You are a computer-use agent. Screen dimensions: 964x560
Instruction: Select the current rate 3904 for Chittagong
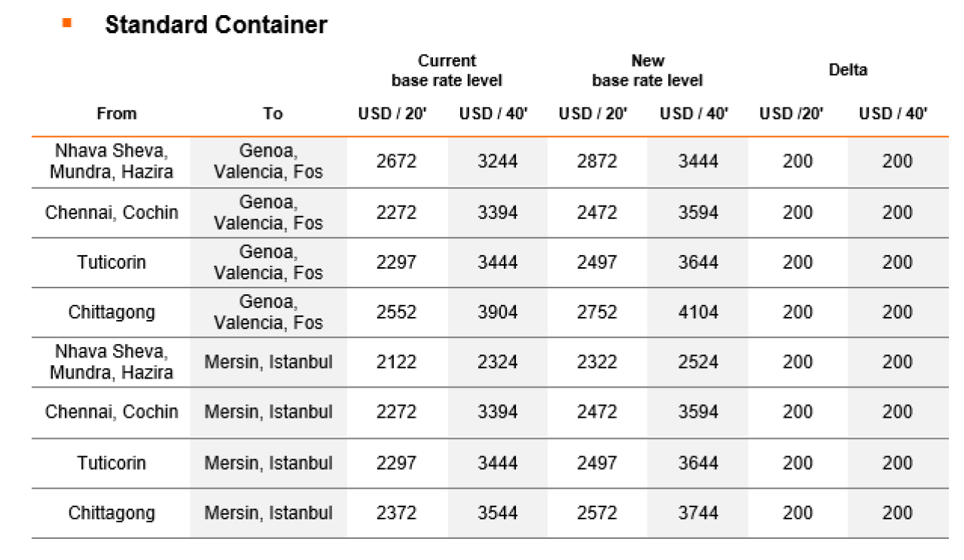pyautogui.click(x=498, y=312)
